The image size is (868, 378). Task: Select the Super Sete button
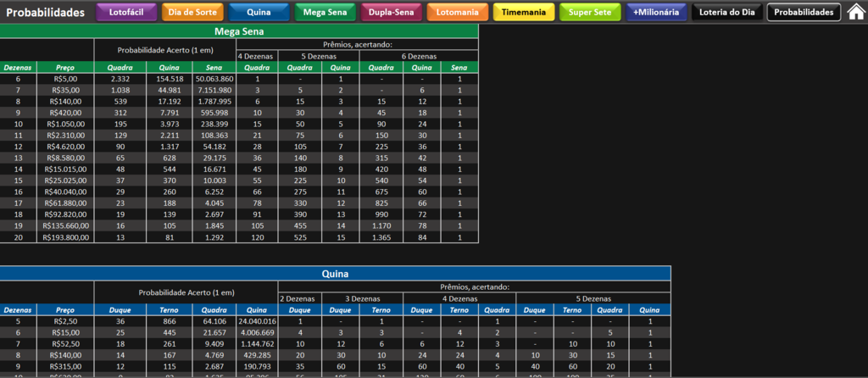point(590,12)
